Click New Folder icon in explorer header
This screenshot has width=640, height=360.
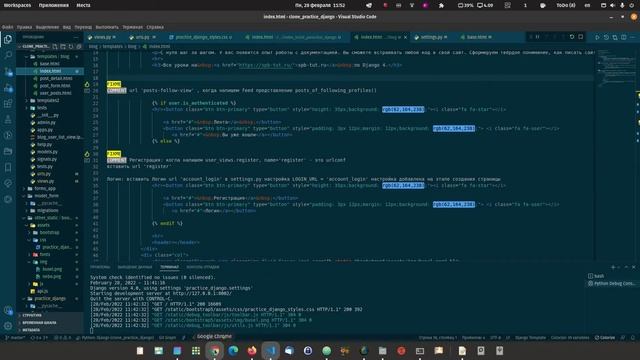coord(63,47)
